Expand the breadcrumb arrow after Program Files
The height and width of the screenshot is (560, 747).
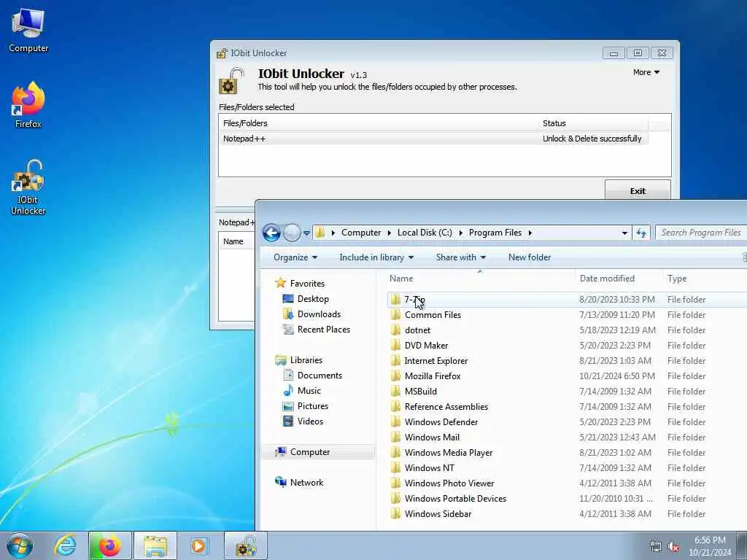click(530, 233)
